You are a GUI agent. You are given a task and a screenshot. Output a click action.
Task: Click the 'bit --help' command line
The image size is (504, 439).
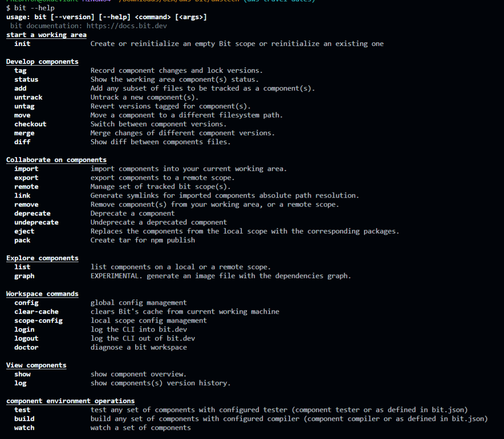pyautogui.click(x=30, y=8)
